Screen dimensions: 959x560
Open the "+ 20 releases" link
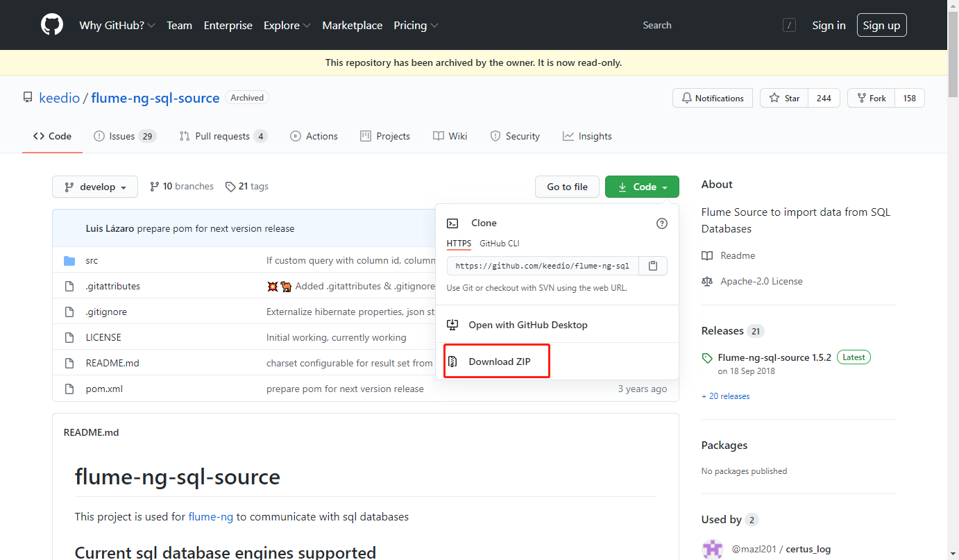click(725, 396)
